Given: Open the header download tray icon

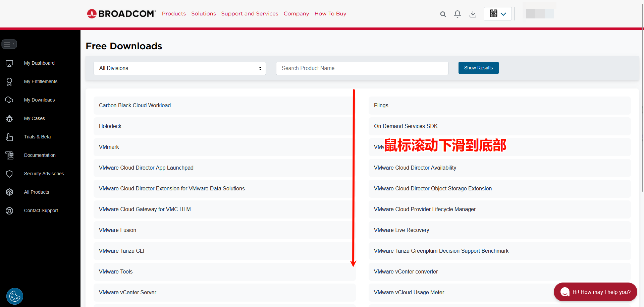Looking at the screenshot, I should [473, 14].
